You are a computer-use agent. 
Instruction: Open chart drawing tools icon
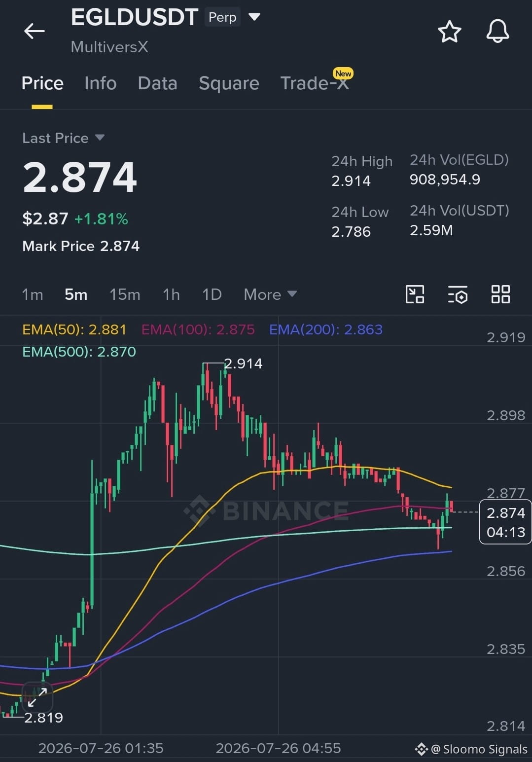[415, 294]
